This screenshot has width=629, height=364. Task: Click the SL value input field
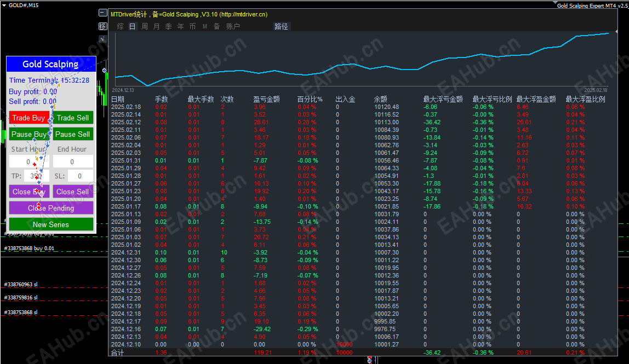coord(80,176)
